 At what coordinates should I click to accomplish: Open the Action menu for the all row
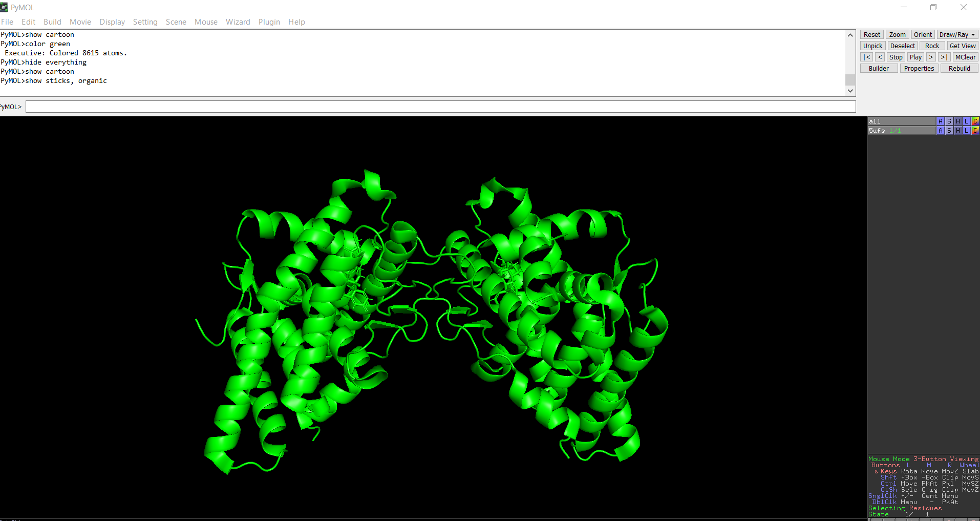941,121
